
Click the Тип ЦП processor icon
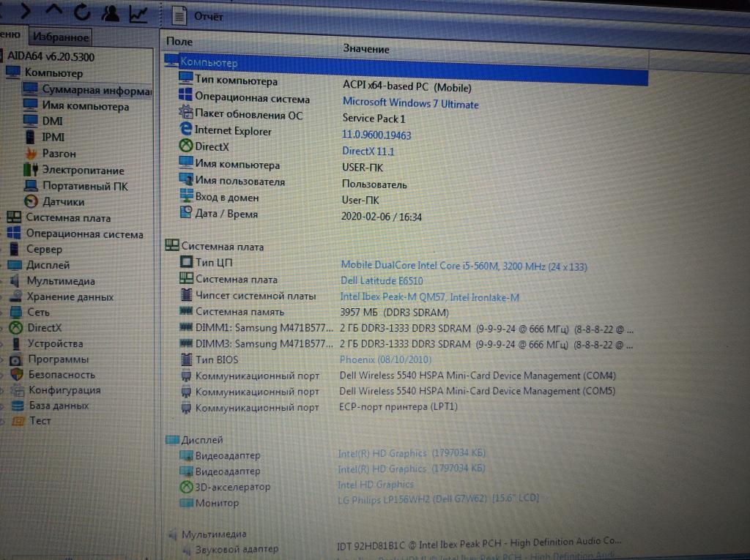(186, 261)
